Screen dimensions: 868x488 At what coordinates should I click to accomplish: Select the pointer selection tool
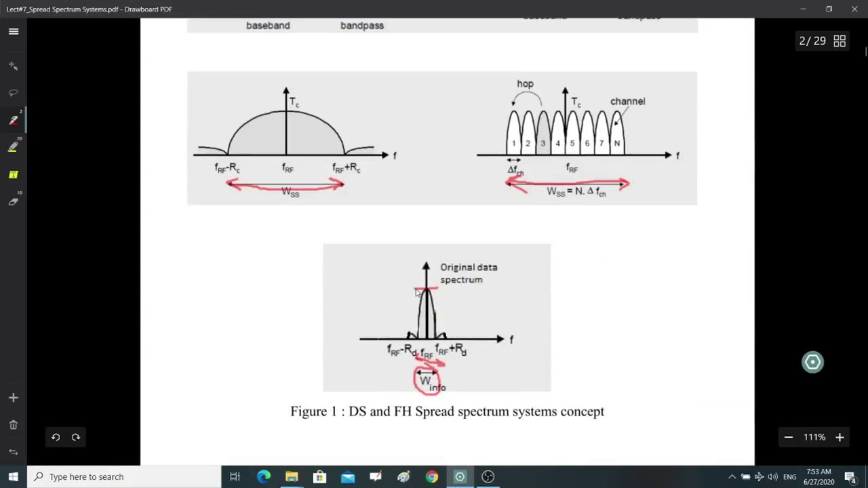[x=14, y=66]
